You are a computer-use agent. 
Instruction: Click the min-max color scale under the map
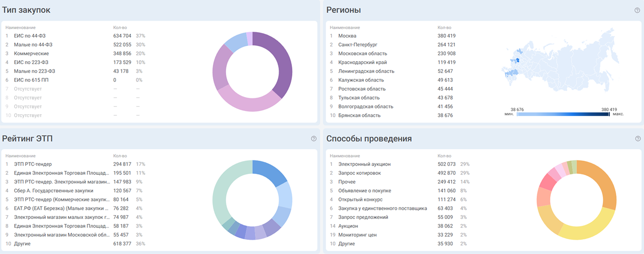pos(563,114)
